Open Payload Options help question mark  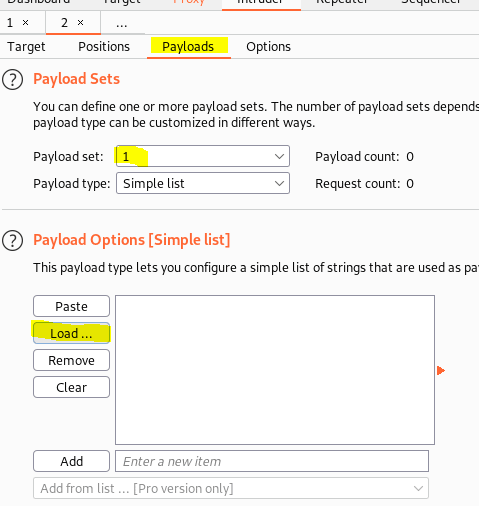click(x=12, y=240)
